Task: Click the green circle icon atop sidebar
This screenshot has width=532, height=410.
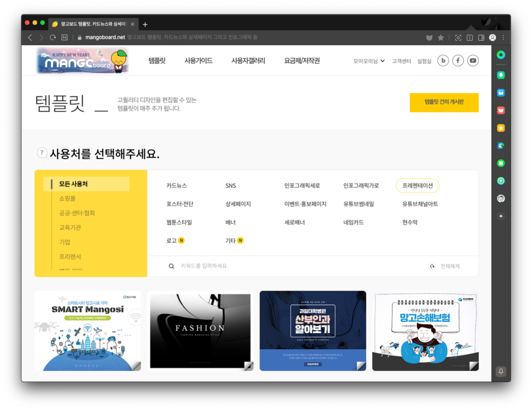Action: [501, 55]
